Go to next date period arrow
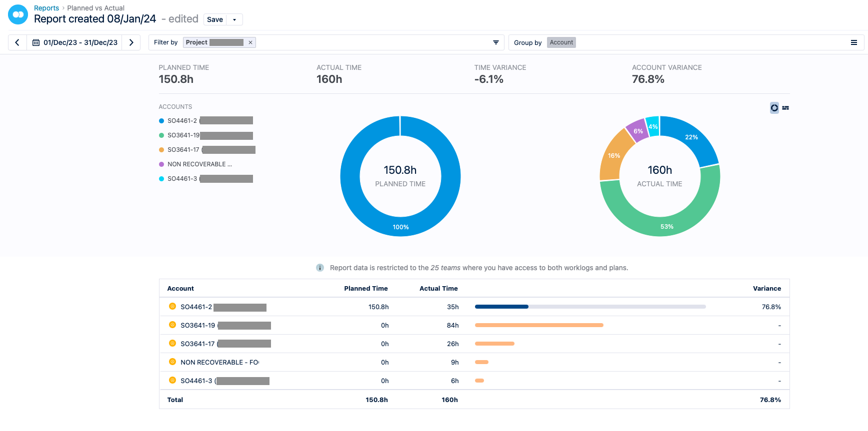868x431 pixels. point(131,42)
